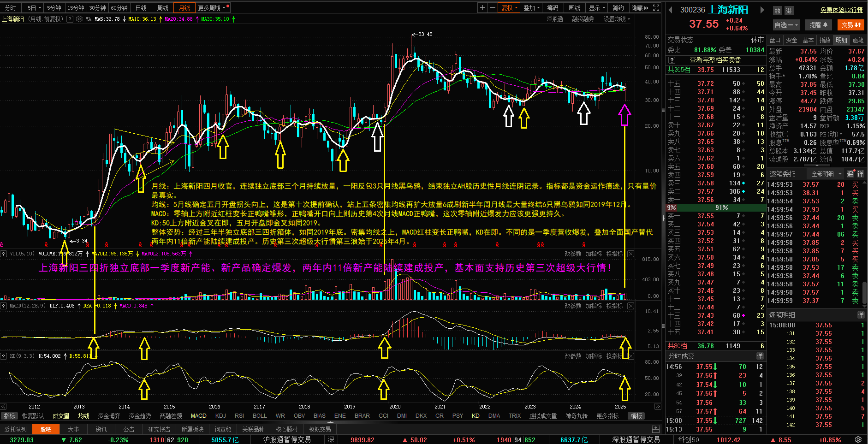The image size is (868, 444).
Task: Toggle 成交量 indicator at bottom
Action: [x=61, y=416]
